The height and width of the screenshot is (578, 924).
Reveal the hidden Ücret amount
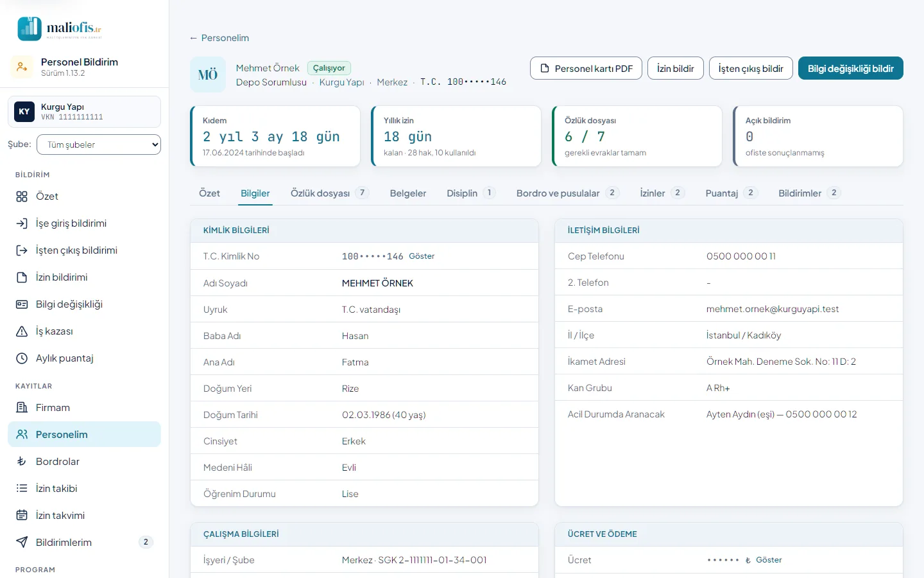[769, 560]
